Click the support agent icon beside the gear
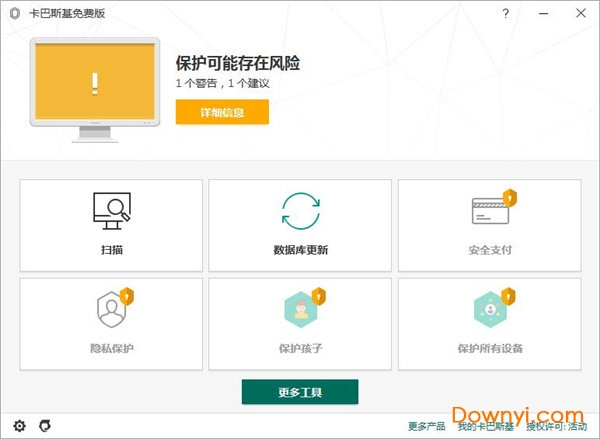The width and height of the screenshot is (600, 439). coord(45,426)
